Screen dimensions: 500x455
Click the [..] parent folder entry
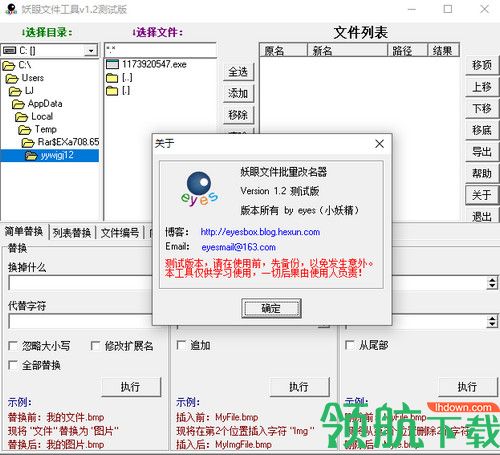[x=119, y=77]
